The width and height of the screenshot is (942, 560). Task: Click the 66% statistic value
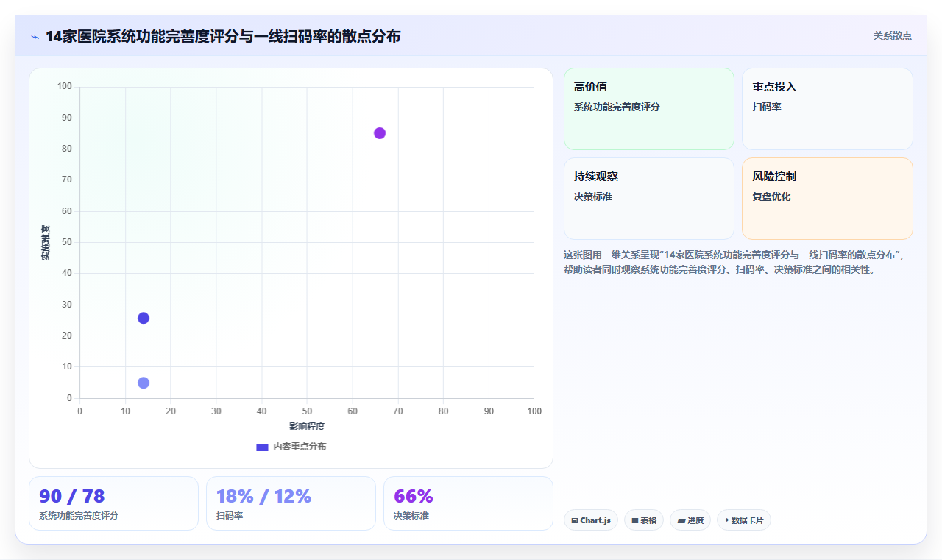(414, 496)
